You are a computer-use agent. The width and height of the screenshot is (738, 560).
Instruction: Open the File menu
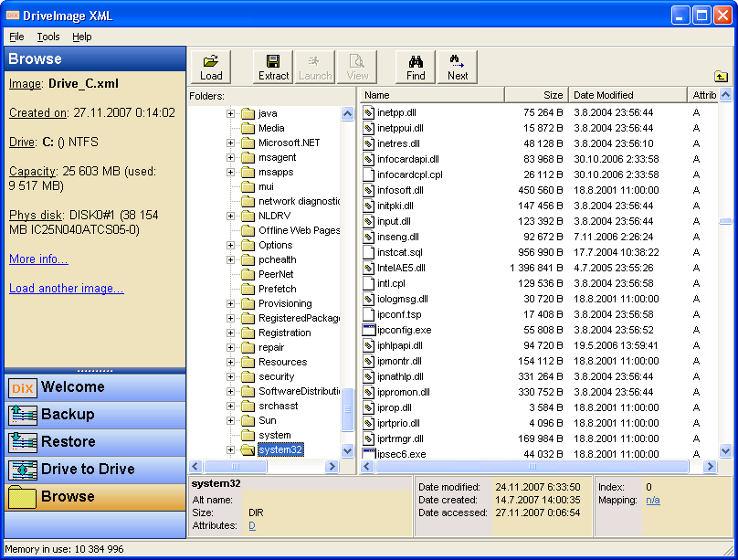tap(16, 37)
